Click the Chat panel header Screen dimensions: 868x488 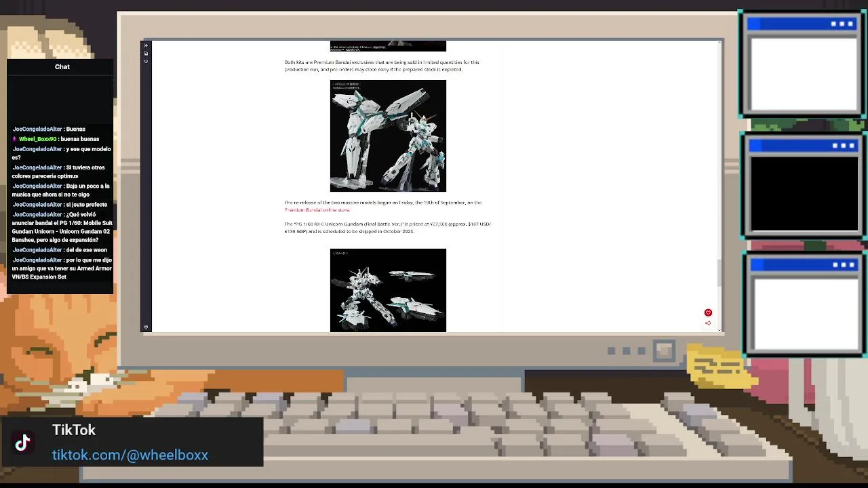pyautogui.click(x=62, y=66)
